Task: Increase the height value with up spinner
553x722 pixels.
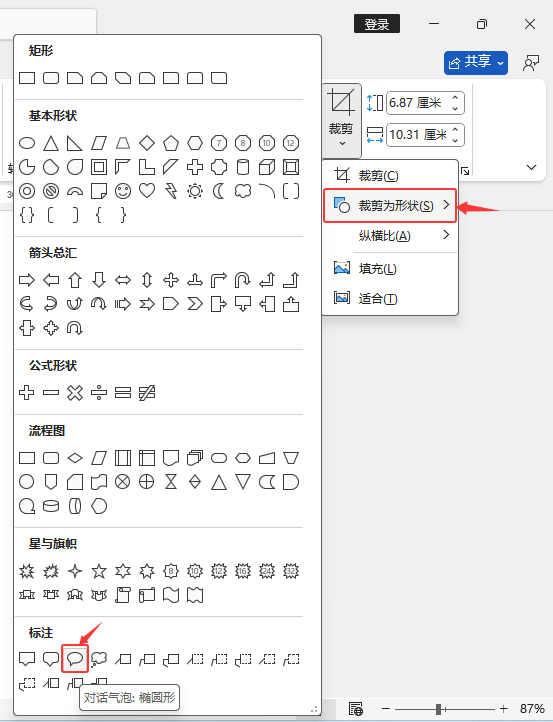Action: (455, 97)
